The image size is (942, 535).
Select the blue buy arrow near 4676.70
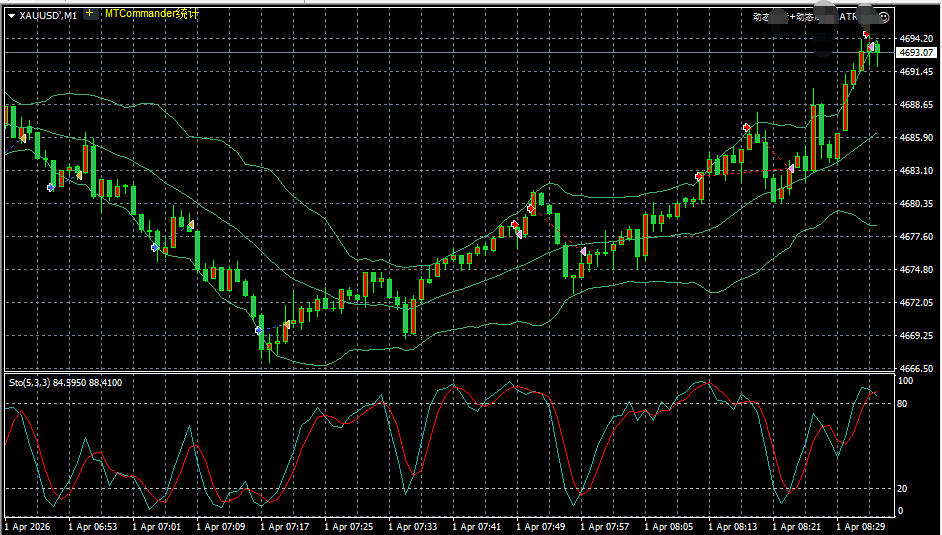tap(155, 247)
